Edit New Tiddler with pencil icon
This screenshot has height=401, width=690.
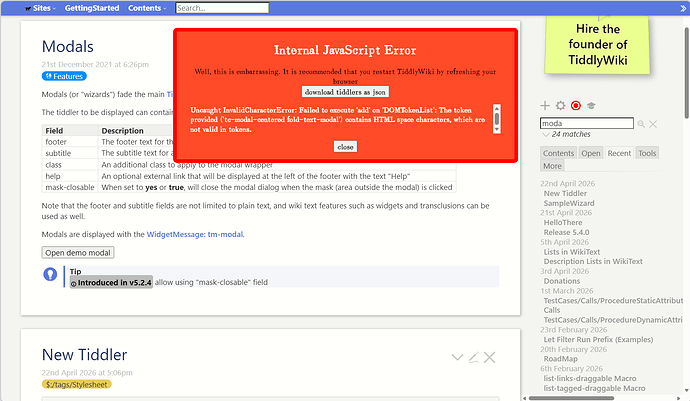tap(474, 357)
